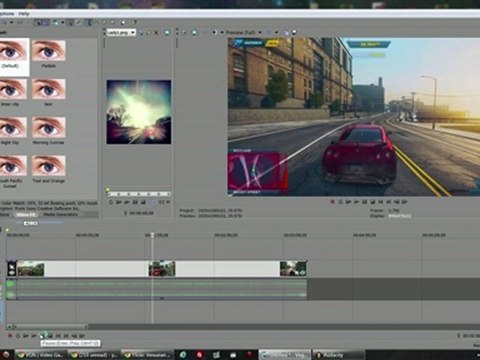Open the Help menu
The image size is (480, 360).
24,14
